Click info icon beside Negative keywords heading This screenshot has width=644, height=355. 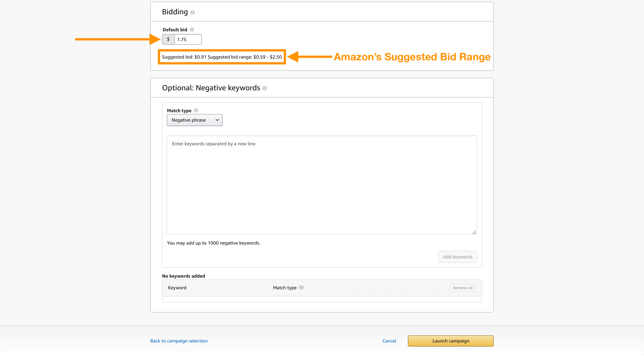tap(265, 88)
